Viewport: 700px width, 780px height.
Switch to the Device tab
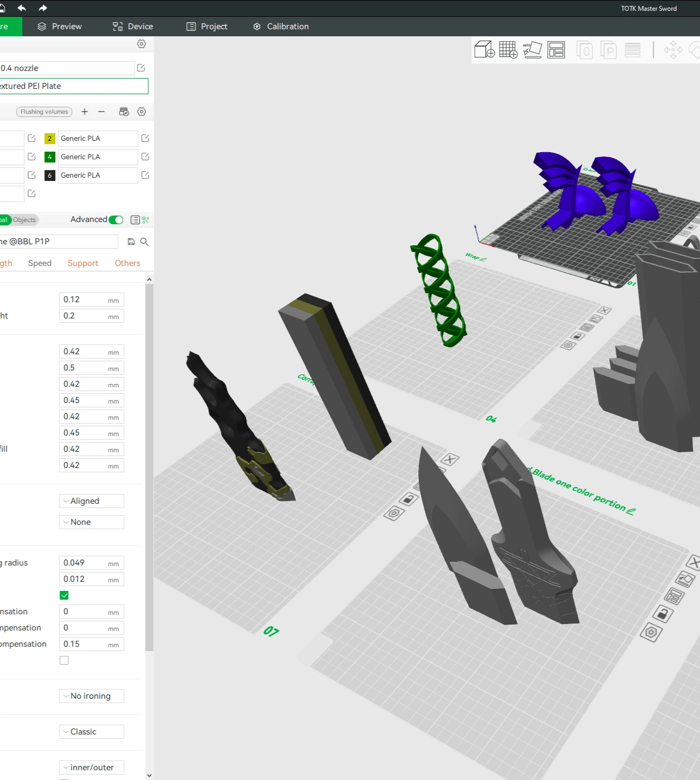click(133, 27)
